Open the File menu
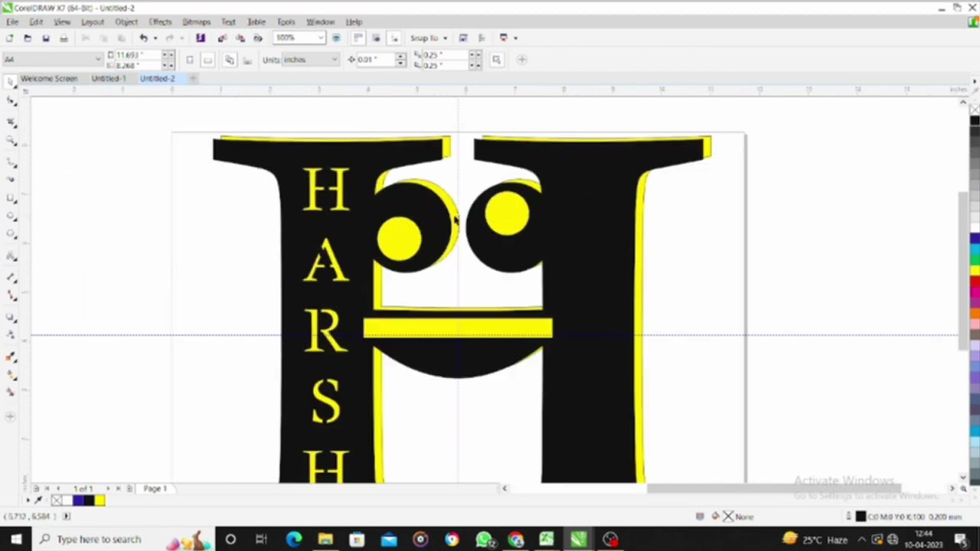The image size is (980, 551). pos(13,22)
